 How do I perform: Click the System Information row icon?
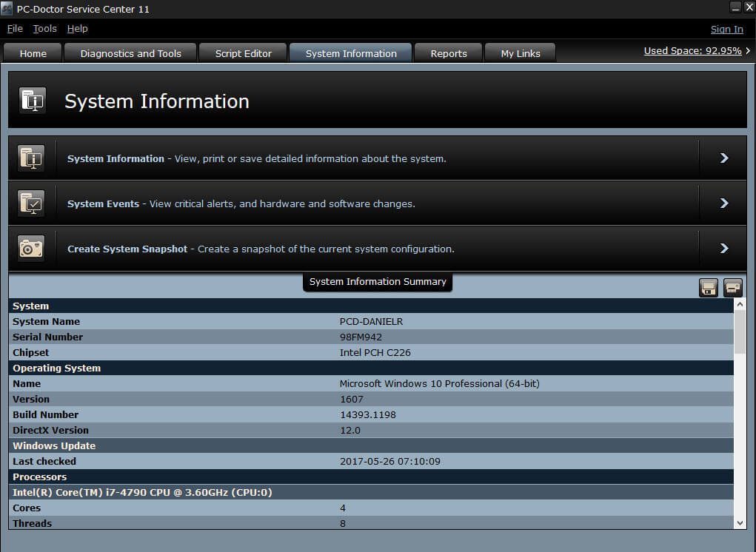[x=31, y=158]
